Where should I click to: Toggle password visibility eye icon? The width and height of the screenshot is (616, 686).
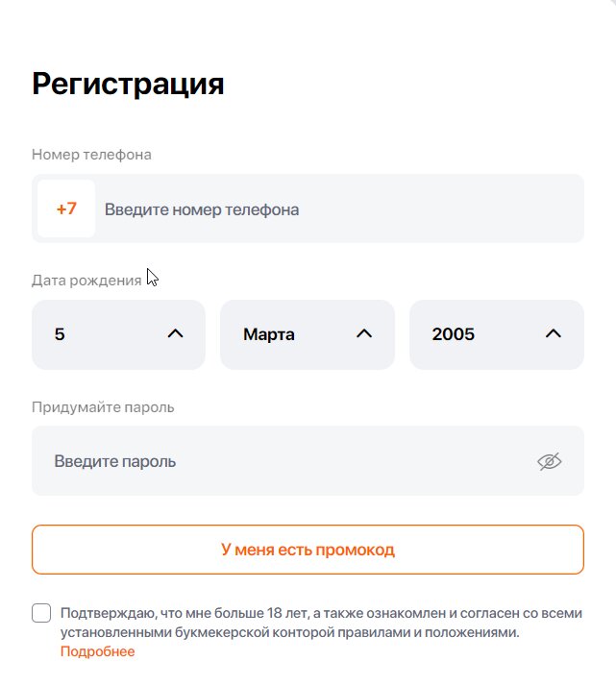tap(549, 461)
